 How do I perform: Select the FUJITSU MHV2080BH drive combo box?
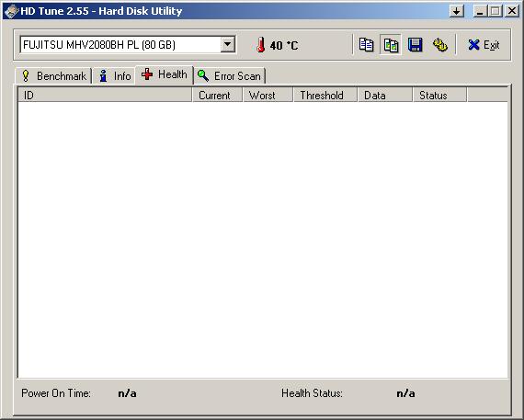[x=128, y=44]
